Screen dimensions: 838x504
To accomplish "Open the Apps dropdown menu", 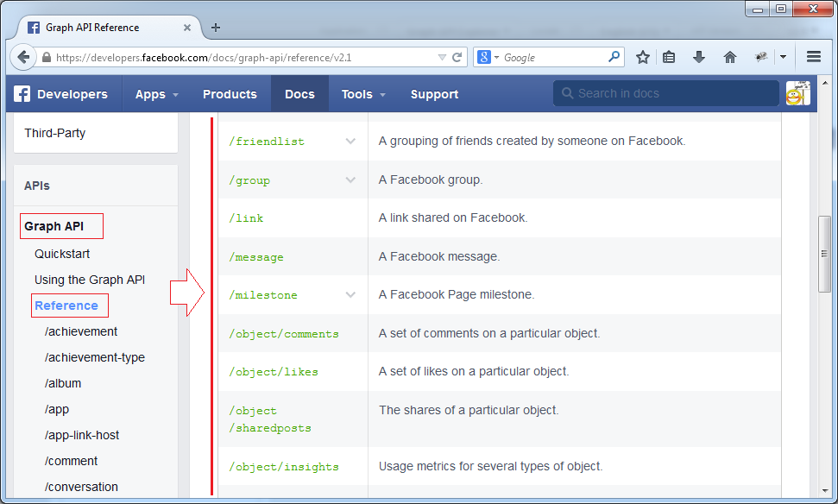I will coord(156,94).
